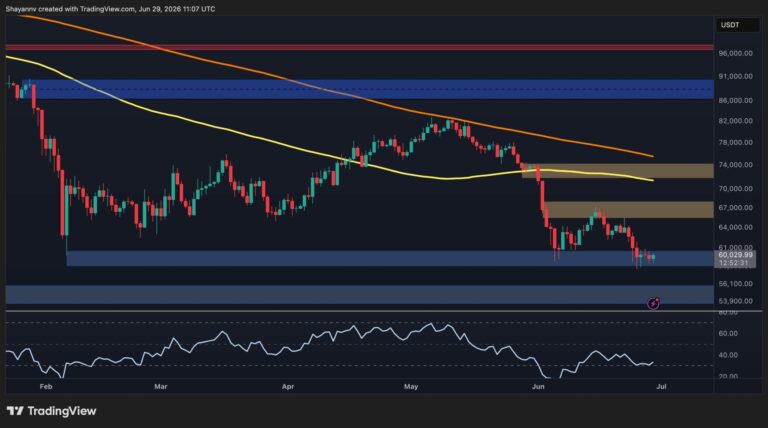The width and height of the screenshot is (768, 428).
Task: Click the TradingView logo icon
Action: [x=15, y=411]
